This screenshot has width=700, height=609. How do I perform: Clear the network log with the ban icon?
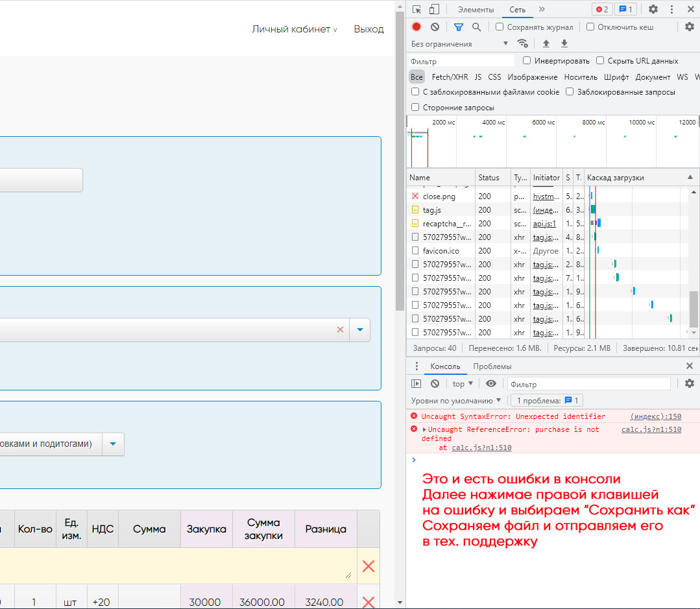[x=435, y=27]
